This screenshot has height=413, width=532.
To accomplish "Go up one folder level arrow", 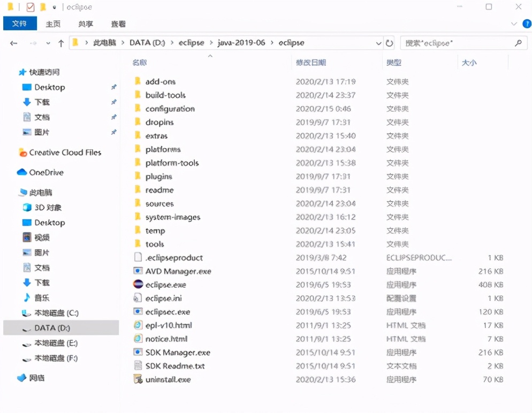I will (61, 43).
